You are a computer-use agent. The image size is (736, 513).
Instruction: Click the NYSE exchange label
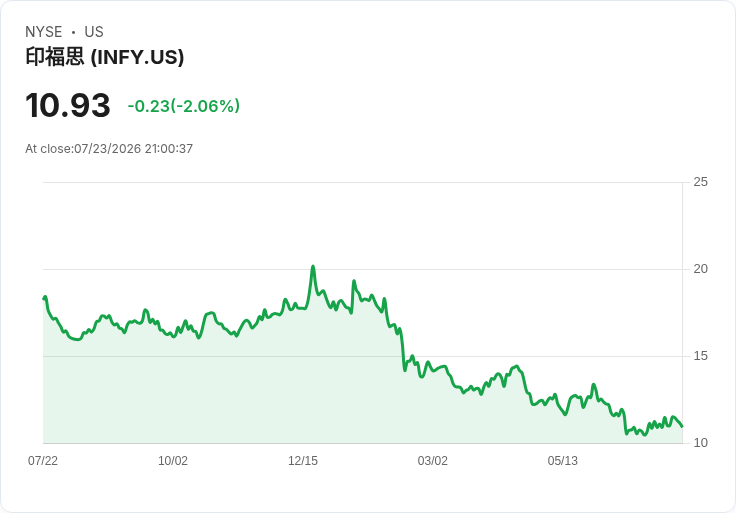(x=44, y=32)
